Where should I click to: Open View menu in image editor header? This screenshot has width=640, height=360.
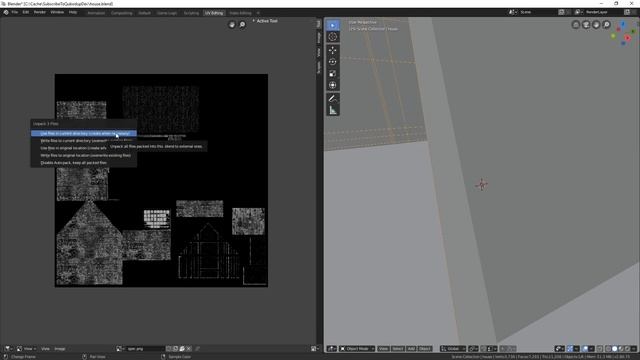pyautogui.click(x=45, y=349)
